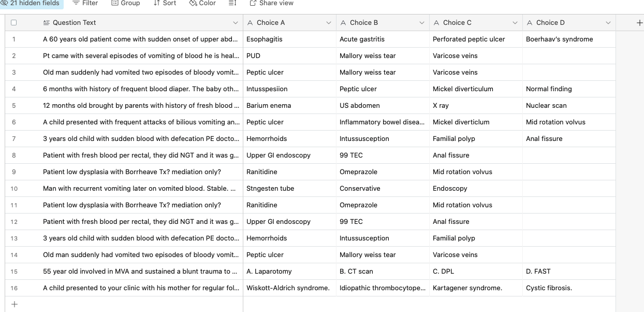Viewport: 644px width, 312px height.
Task: Select the cell 'Nuclear scan'
Action: tap(569, 106)
